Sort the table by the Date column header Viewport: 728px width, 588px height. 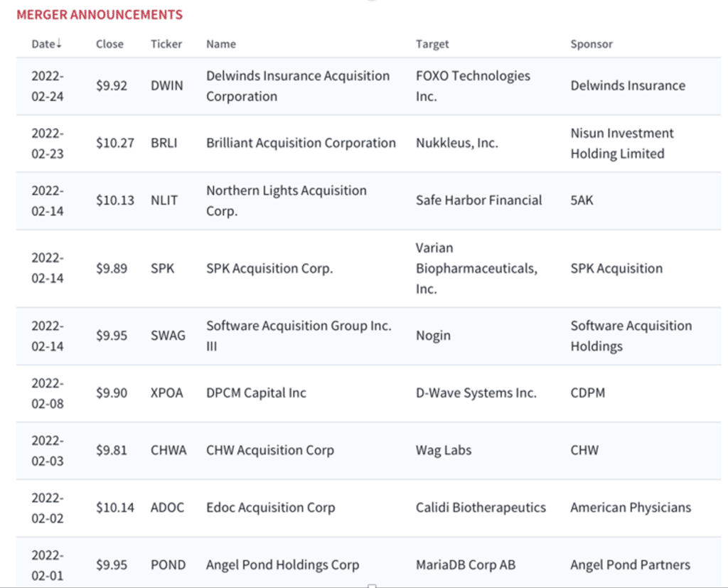pyautogui.click(x=46, y=44)
